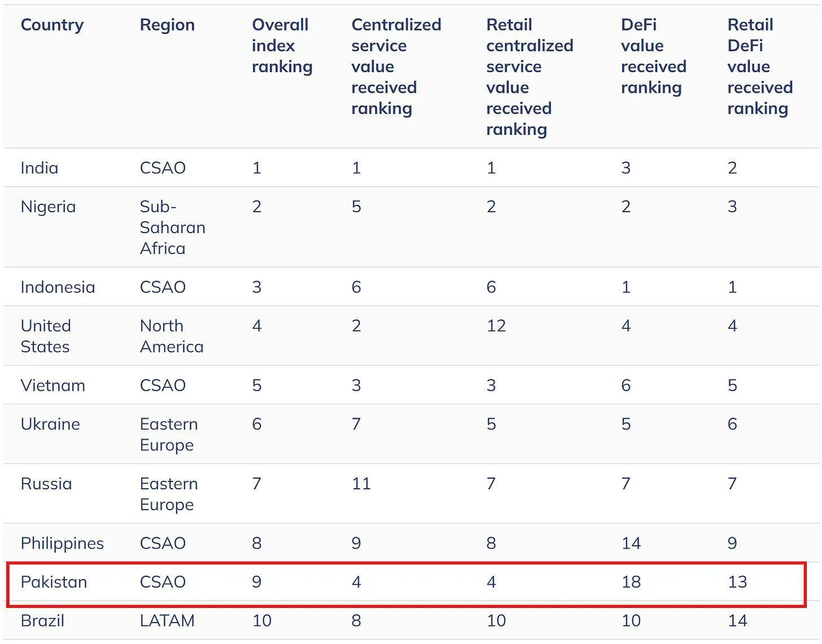Viewport: 822px width, 644px height.
Task: Select the Nigeria country cell
Action: 48,207
